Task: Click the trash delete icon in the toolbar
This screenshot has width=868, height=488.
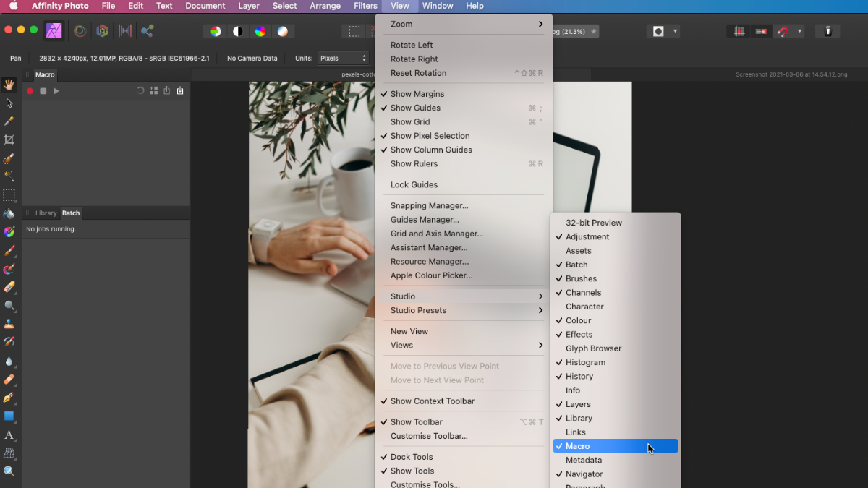Action: 827,31
